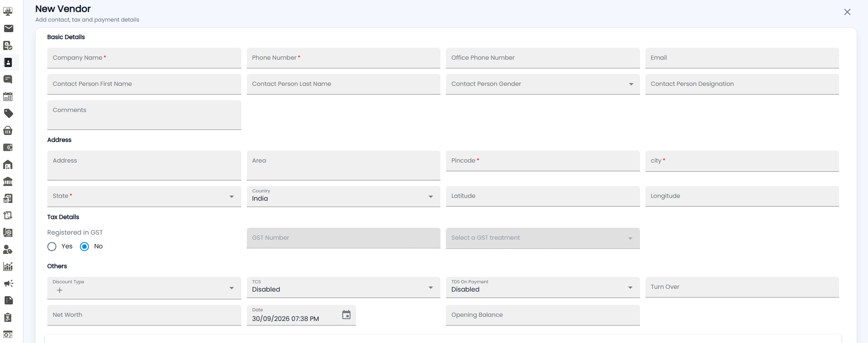The height and width of the screenshot is (343, 868).
Task: Open the megaphone marketing icon in sidebar
Action: [x=8, y=283]
